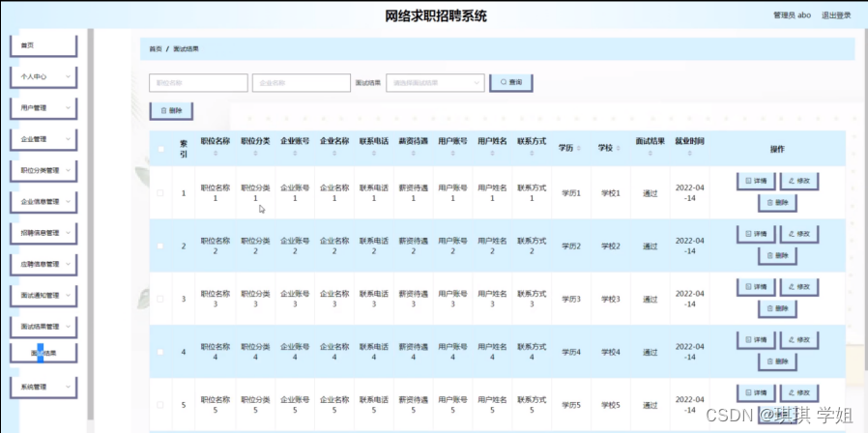Sort by 学历 column arrows
The image size is (868, 433).
[579, 149]
